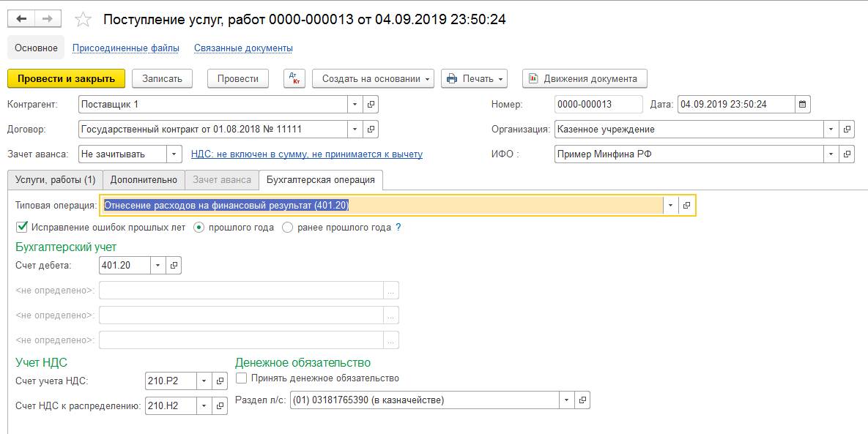Toggle Исправление ошибок прошлых лет checkbox
This screenshot has height=434, width=868.
pyautogui.click(x=22, y=227)
